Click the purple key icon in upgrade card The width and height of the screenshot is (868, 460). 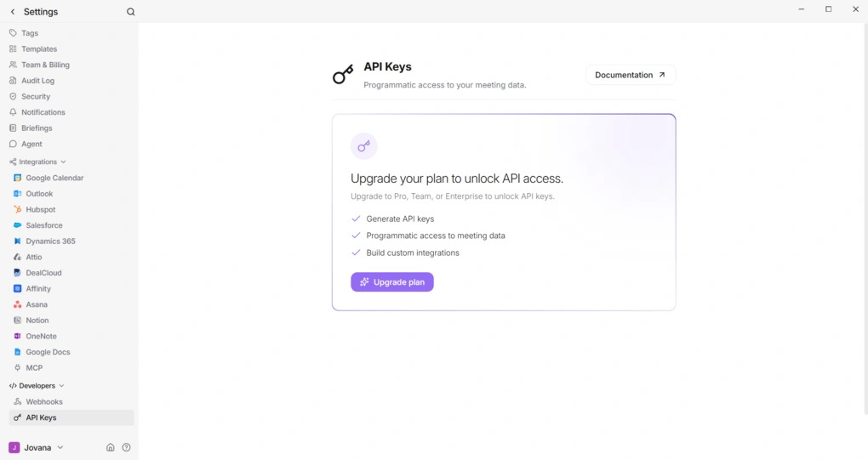tap(363, 146)
